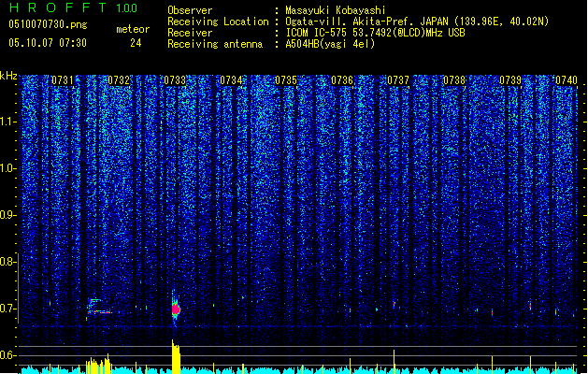Click the date stamp 05.10.07 07:30
588x374 pixels.
[48, 43]
